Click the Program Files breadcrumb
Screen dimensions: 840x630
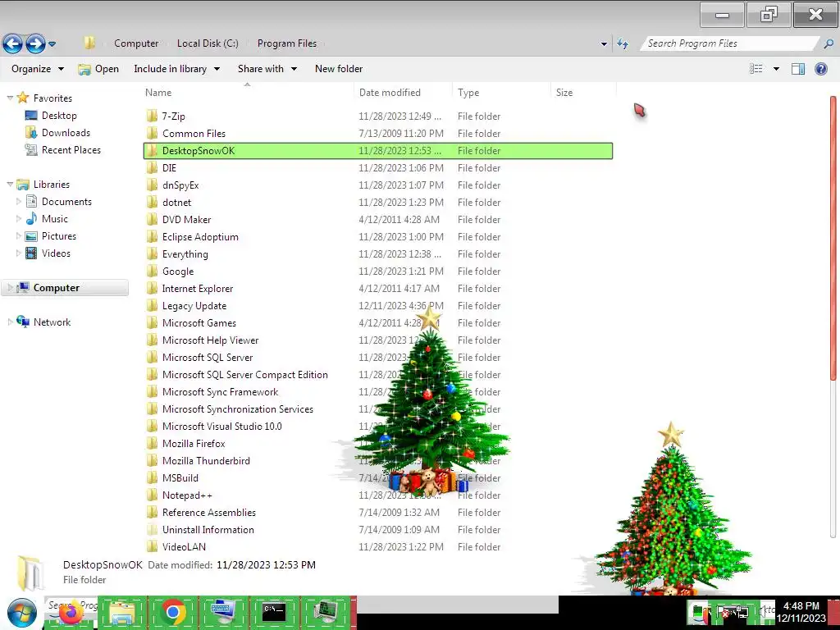(286, 43)
